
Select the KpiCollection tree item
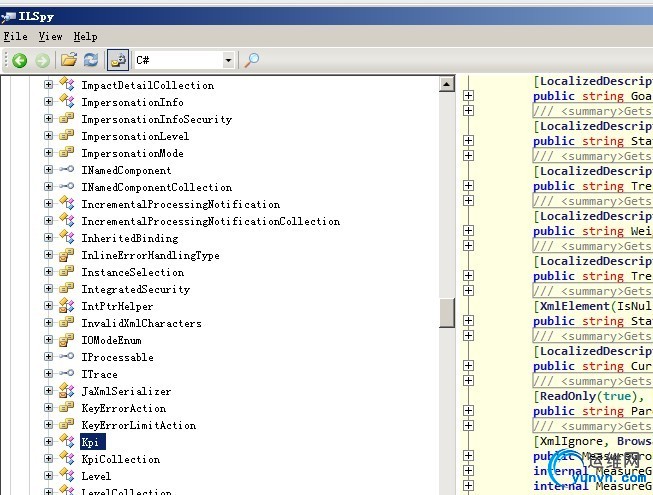pos(120,459)
